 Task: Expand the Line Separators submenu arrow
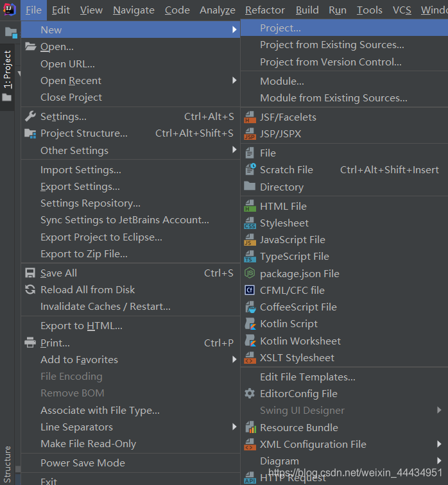point(234,427)
